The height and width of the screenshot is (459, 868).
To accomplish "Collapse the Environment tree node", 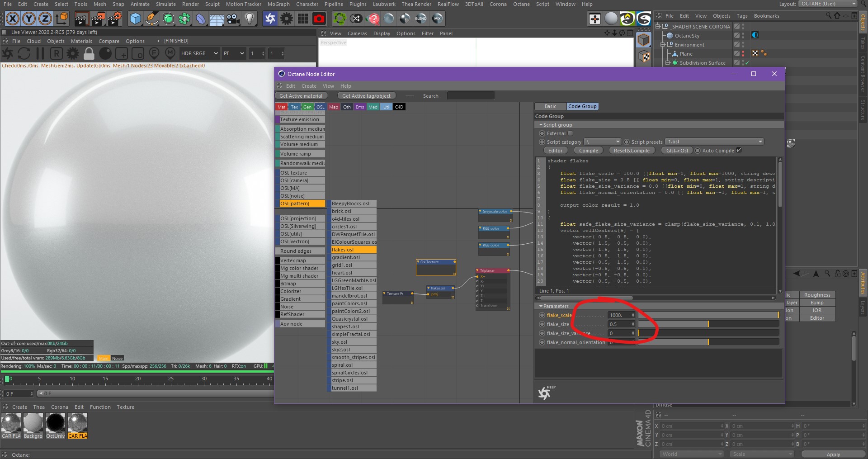I will point(663,44).
